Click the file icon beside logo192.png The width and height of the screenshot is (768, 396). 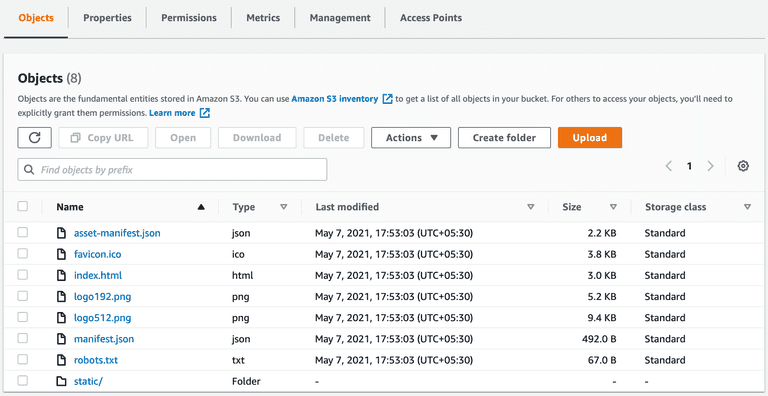[61, 297]
